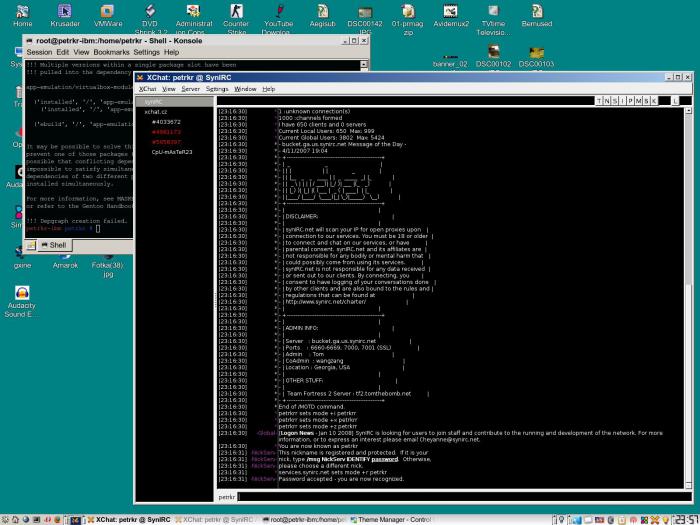Open Konsole's Settings menu

click(146, 52)
